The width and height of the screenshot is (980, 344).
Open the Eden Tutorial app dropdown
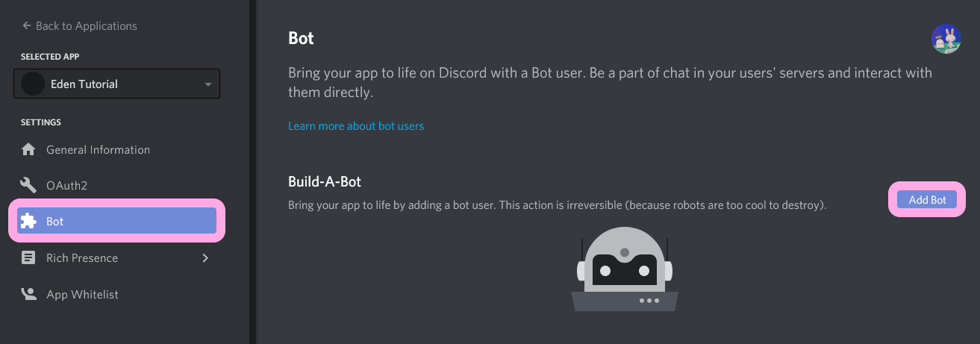(117, 84)
